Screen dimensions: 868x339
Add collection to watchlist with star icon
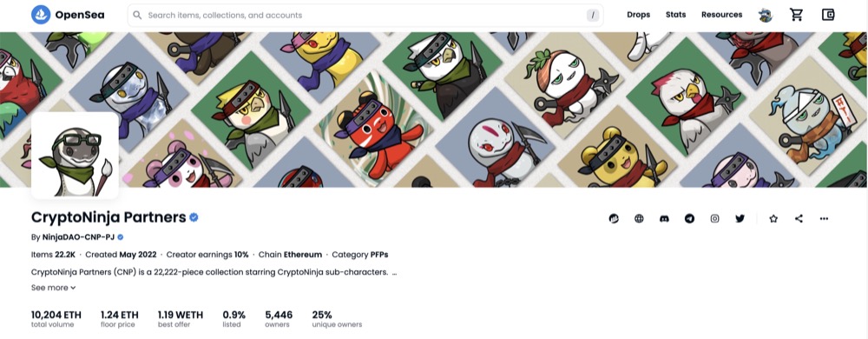point(773,218)
